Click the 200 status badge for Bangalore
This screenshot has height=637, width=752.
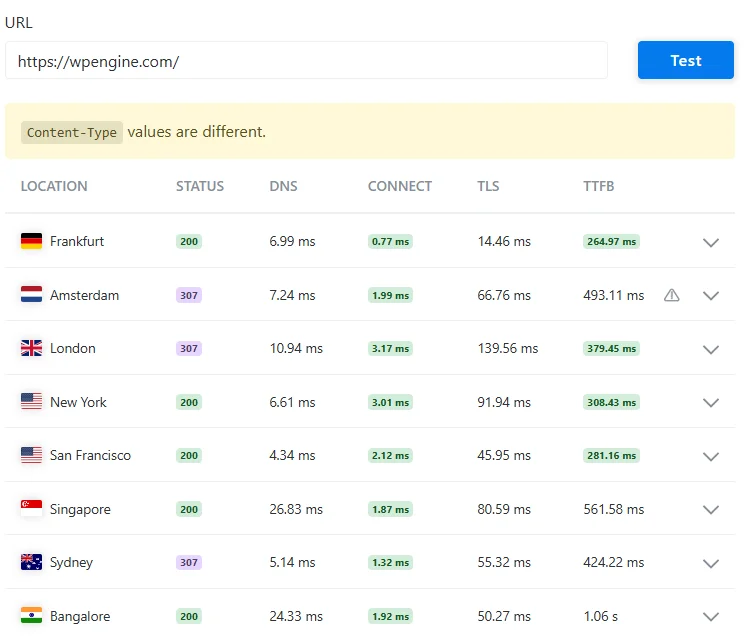pyautogui.click(x=188, y=616)
